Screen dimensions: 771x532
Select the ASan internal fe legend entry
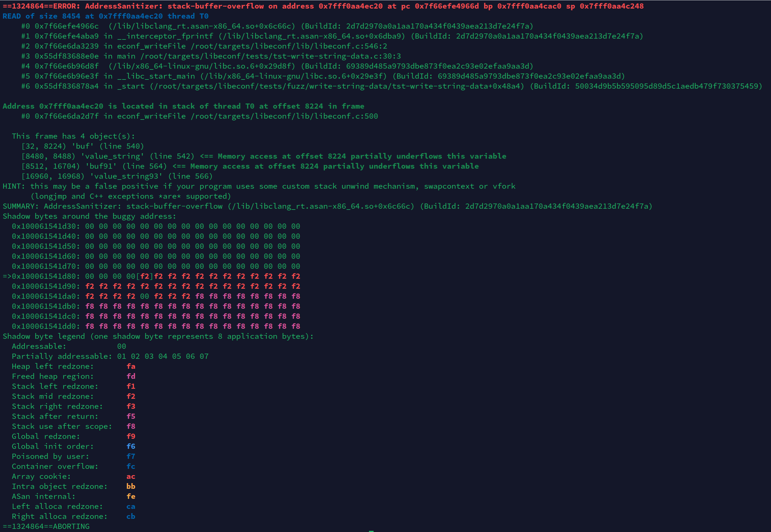67,496
